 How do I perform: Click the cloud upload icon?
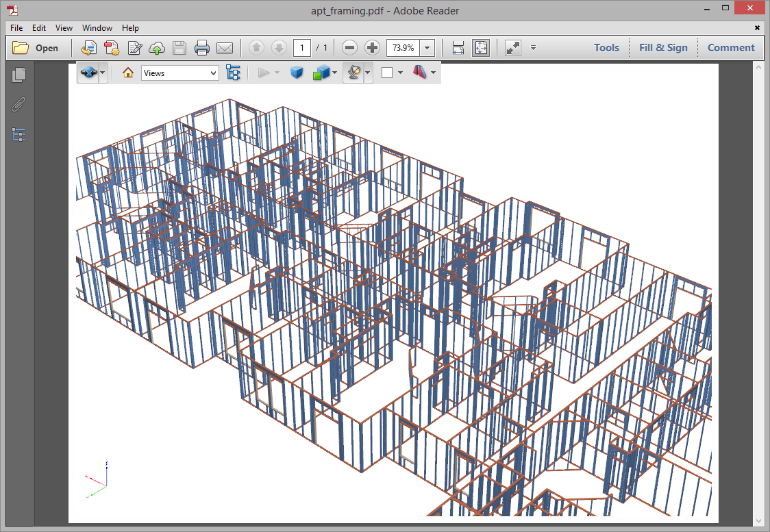[157, 48]
